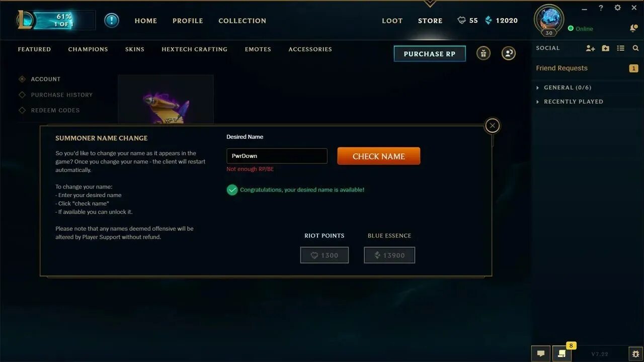Screen dimensions: 644x362
Task: Click the Check Name button
Action: point(379,156)
